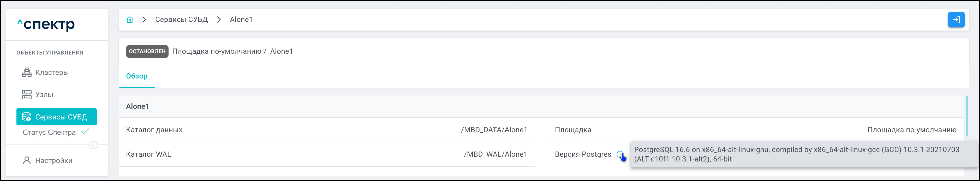Click the ОСТАНОВЛЕН status badge
This screenshot has width=980, height=181.
tap(147, 51)
